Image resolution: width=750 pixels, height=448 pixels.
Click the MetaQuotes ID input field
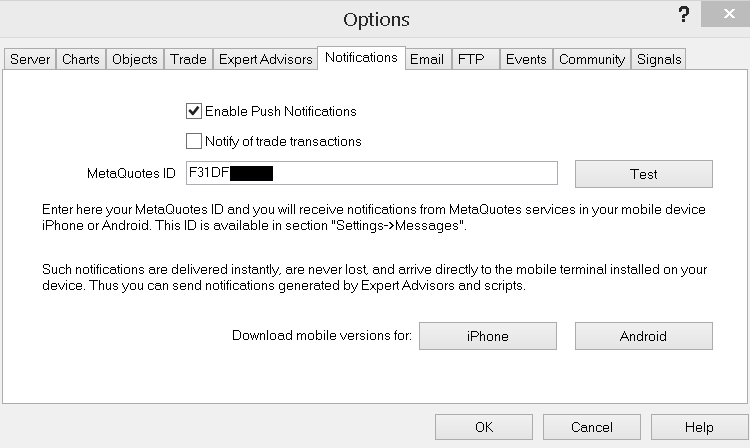[x=410, y=173]
